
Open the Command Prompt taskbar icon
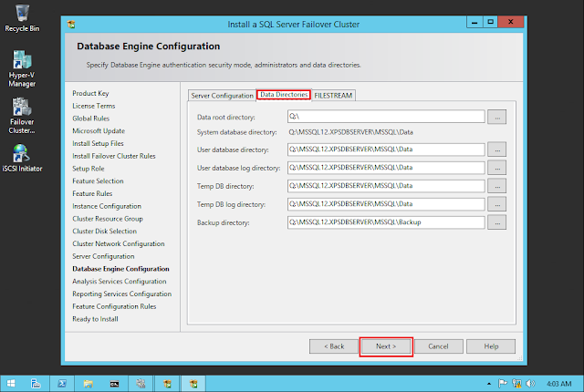(114, 384)
